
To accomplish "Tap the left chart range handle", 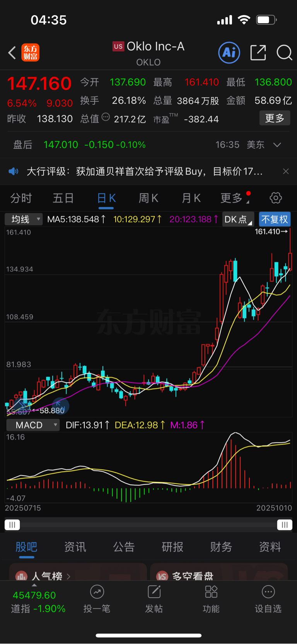I will [12, 525].
